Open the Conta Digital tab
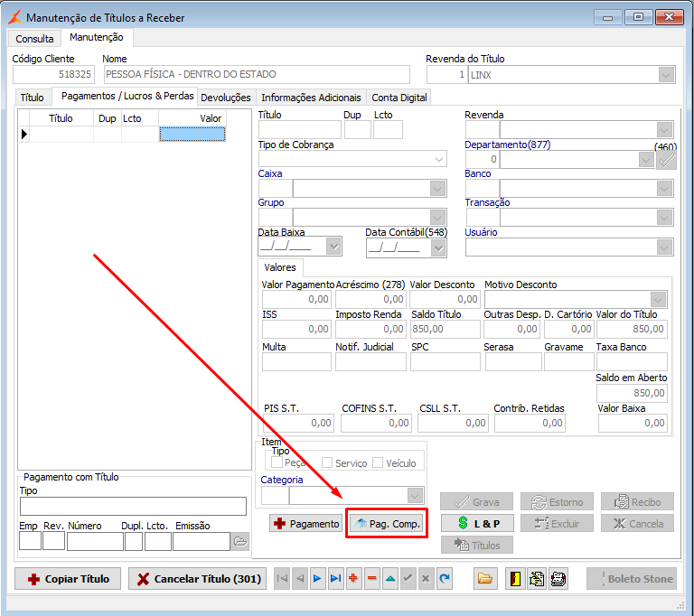Viewport: 694px width, 616px height. pyautogui.click(x=399, y=98)
